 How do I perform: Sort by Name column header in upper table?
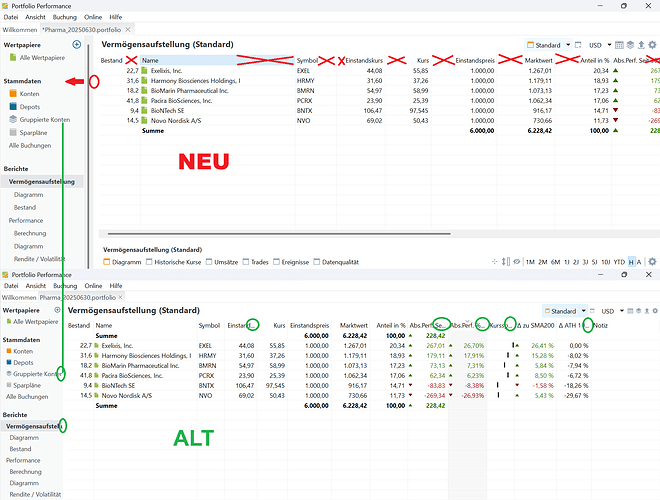217,60
